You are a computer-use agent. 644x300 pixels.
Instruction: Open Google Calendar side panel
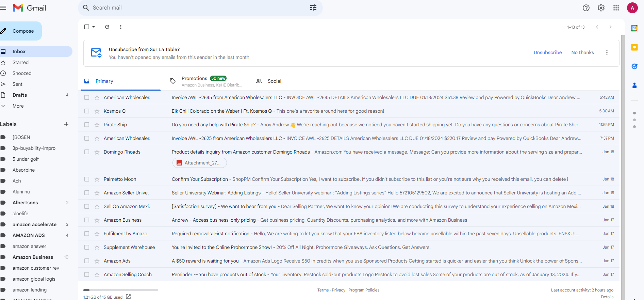(634, 28)
